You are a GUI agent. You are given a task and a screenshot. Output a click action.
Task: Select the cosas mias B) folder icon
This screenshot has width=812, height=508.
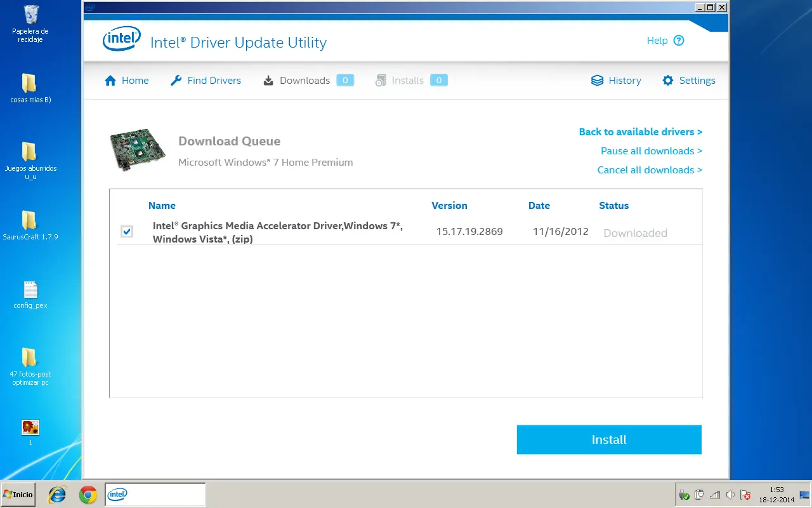tap(30, 89)
